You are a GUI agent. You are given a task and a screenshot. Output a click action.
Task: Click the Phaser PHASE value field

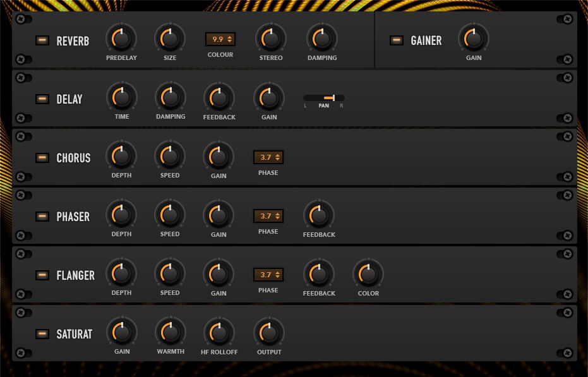click(265, 215)
